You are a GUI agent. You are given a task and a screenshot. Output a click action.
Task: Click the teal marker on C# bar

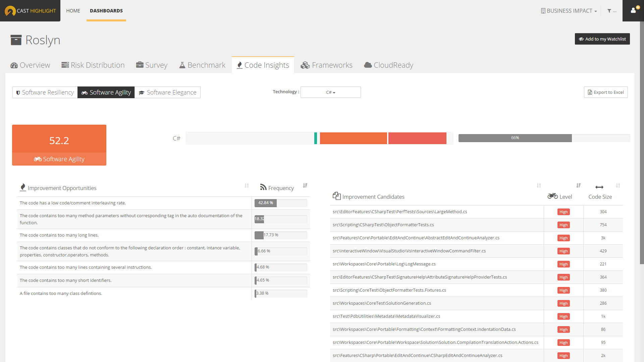(x=316, y=138)
